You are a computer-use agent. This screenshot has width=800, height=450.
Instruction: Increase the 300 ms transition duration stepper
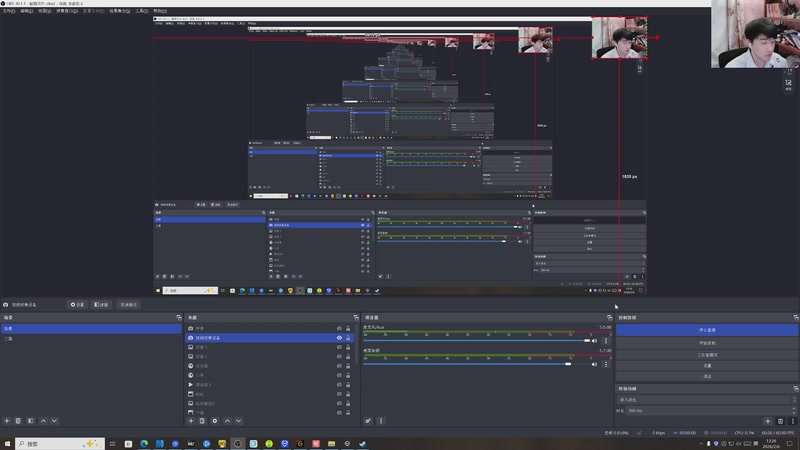pyautogui.click(x=794, y=409)
